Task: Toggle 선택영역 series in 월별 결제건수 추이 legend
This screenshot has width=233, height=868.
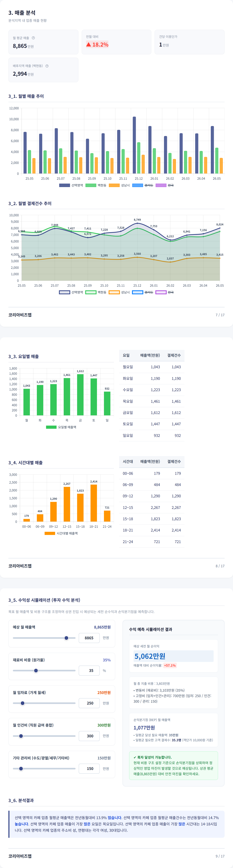Action: coord(71,292)
